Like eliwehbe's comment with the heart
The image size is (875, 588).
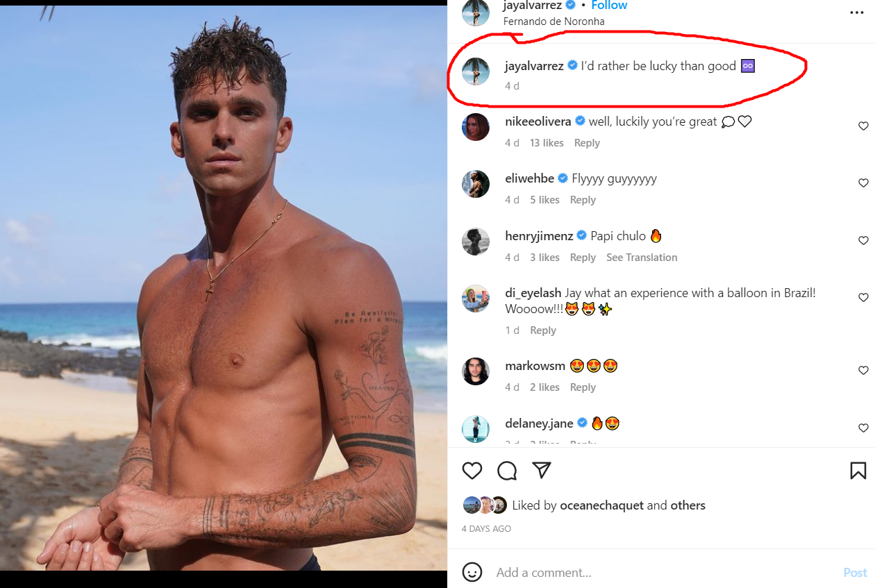click(x=863, y=183)
